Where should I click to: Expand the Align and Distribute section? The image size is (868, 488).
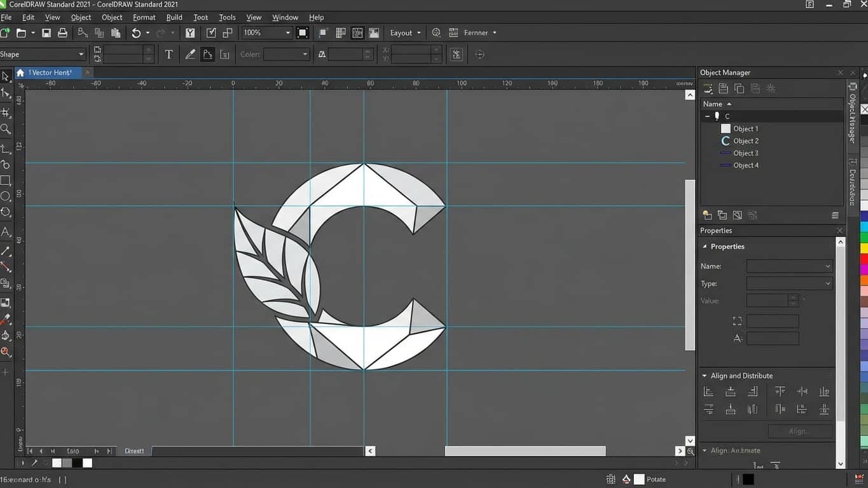point(705,376)
